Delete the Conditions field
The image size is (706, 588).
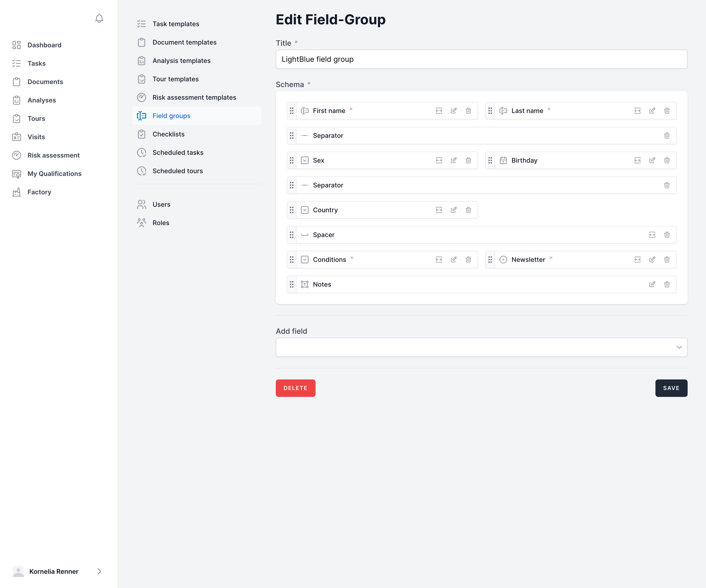tap(468, 260)
